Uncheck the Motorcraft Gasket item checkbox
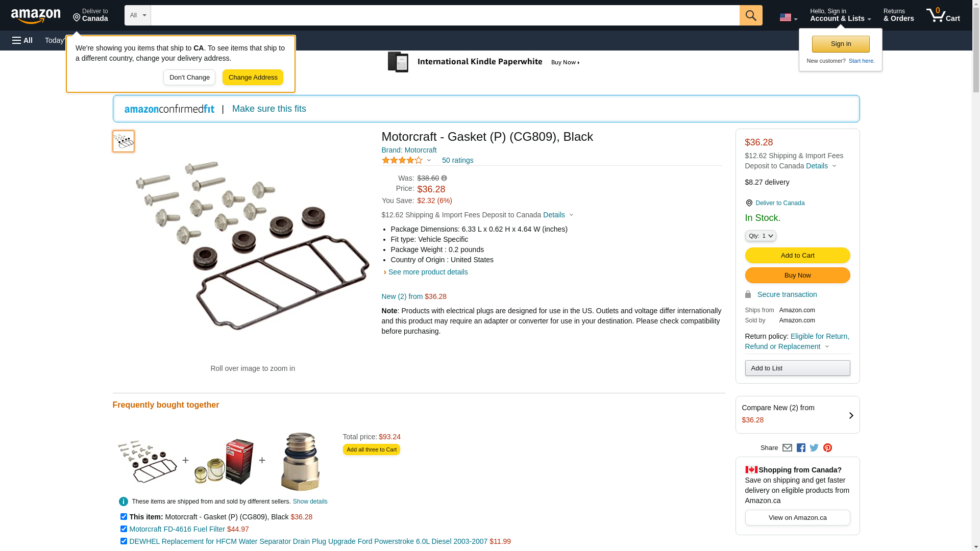Image resolution: width=980 pixels, height=551 pixels. pyautogui.click(x=124, y=517)
